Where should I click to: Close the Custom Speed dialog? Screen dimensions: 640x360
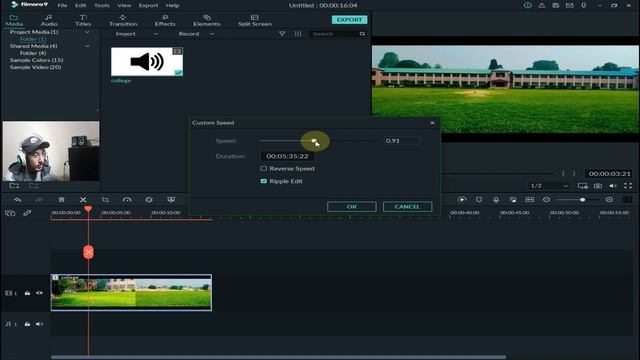[432, 123]
